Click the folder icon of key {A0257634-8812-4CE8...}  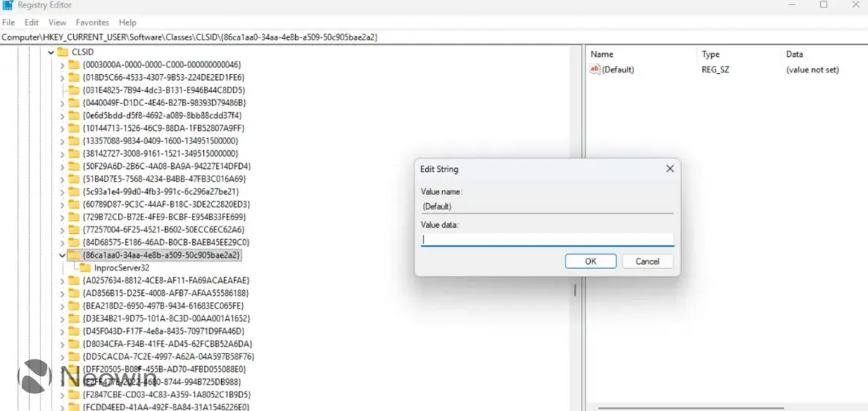[x=74, y=280]
